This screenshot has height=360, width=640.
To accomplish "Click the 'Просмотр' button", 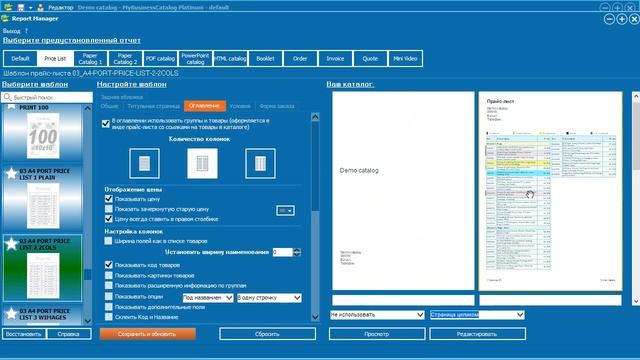I will [377, 334].
